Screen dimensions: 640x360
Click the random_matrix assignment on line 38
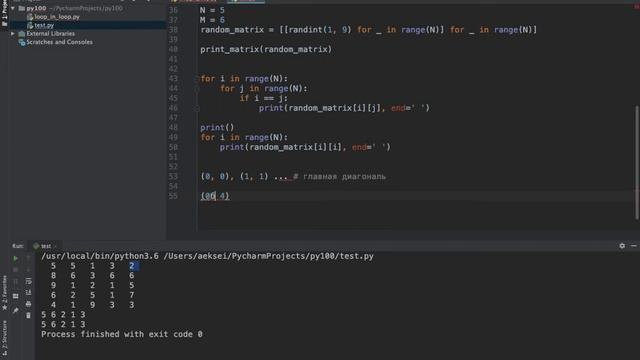pyautogui.click(x=369, y=30)
